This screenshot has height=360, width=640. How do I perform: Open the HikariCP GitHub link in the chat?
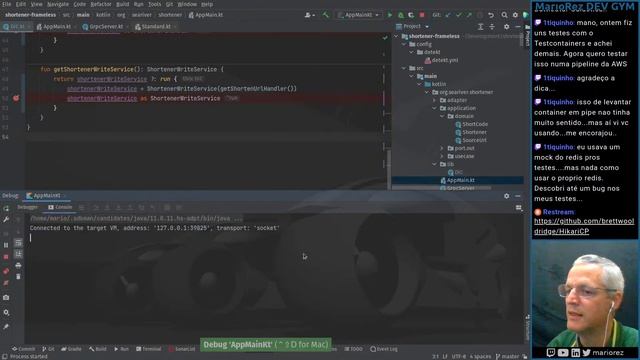pyautogui.click(x=584, y=226)
